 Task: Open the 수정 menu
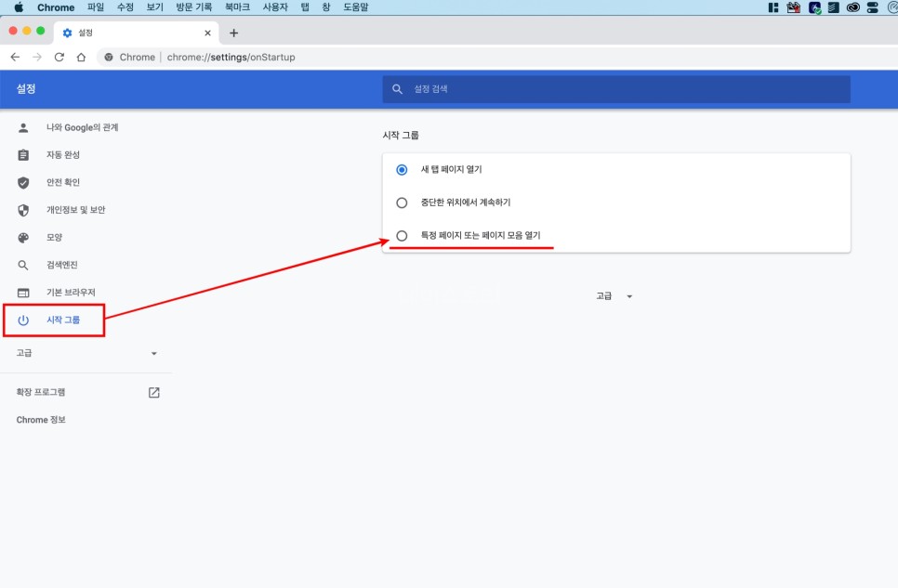point(125,7)
